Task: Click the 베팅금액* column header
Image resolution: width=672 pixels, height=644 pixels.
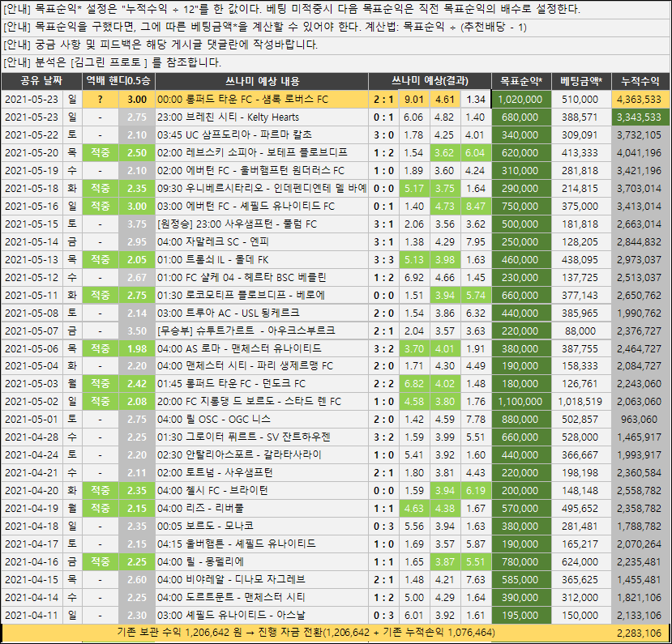Action: (x=581, y=81)
